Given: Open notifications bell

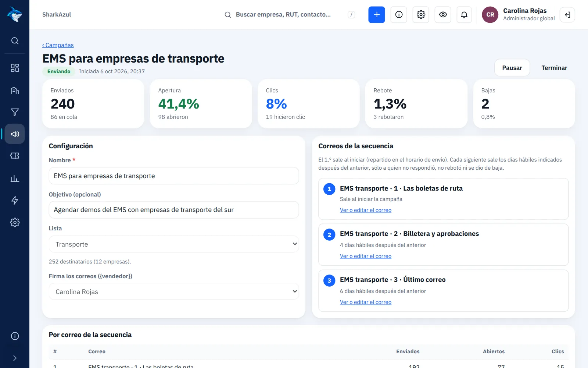Looking at the screenshot, I should click(x=464, y=15).
